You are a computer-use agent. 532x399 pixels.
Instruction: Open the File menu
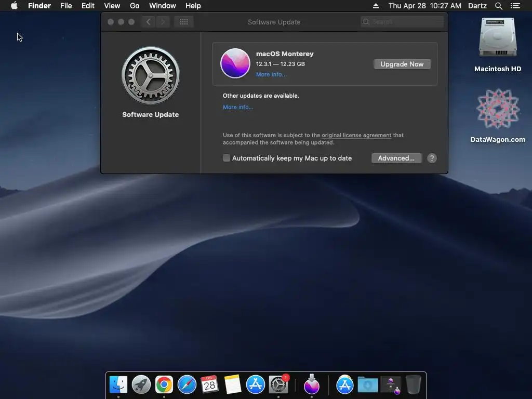[x=66, y=6]
